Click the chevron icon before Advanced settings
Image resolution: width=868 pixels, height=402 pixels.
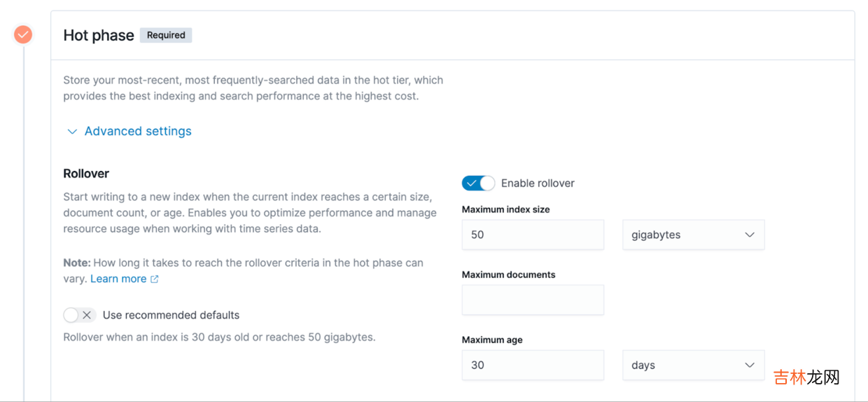pos(72,132)
